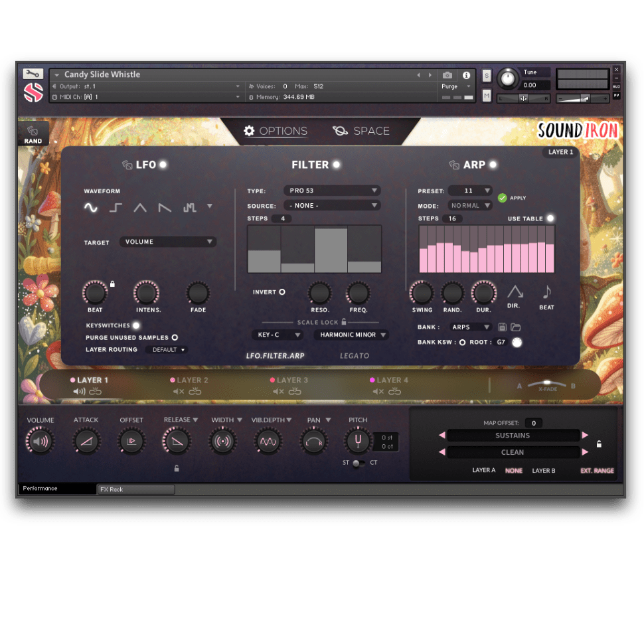
Task: Toggle KEYSWITCHES option
Action: pyautogui.click(x=136, y=325)
